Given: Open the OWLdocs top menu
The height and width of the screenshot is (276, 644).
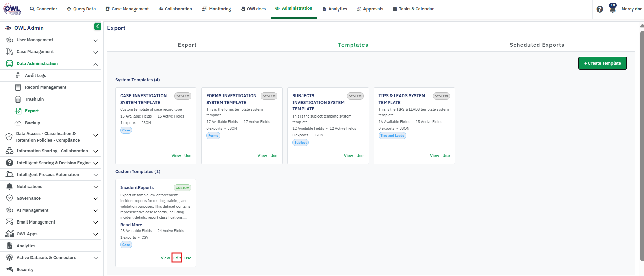Looking at the screenshot, I should (253, 9).
